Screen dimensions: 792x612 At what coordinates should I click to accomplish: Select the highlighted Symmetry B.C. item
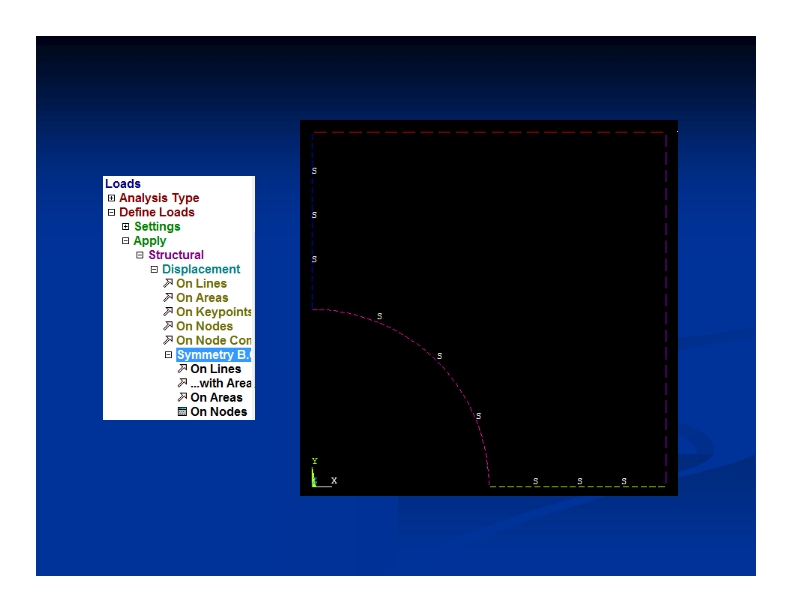pyautogui.click(x=213, y=355)
